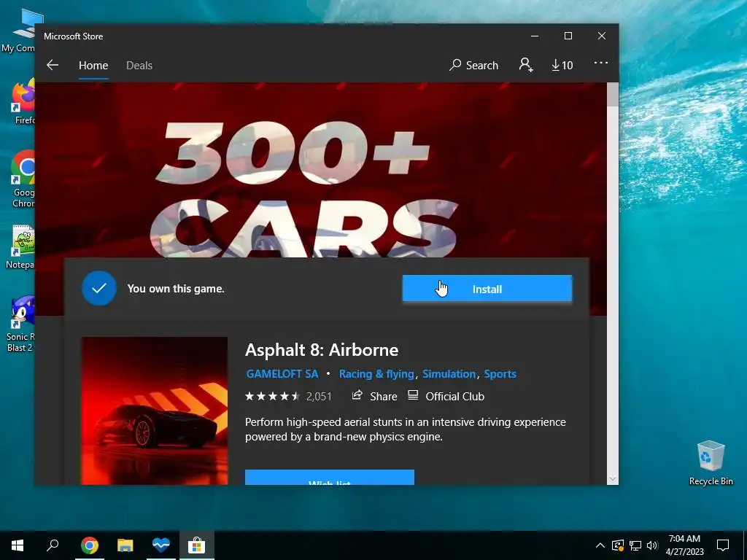Select the My Computer desktop icon
This screenshot has height=560, width=747.
tap(19, 31)
